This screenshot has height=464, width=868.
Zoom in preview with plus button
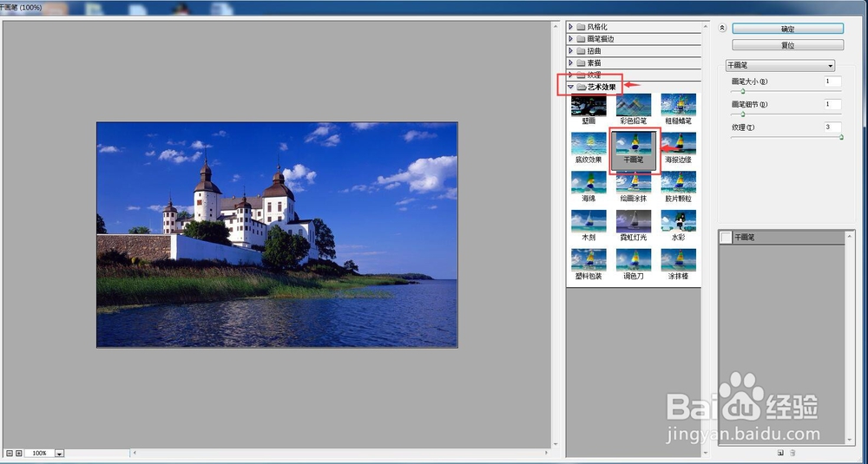(x=19, y=453)
